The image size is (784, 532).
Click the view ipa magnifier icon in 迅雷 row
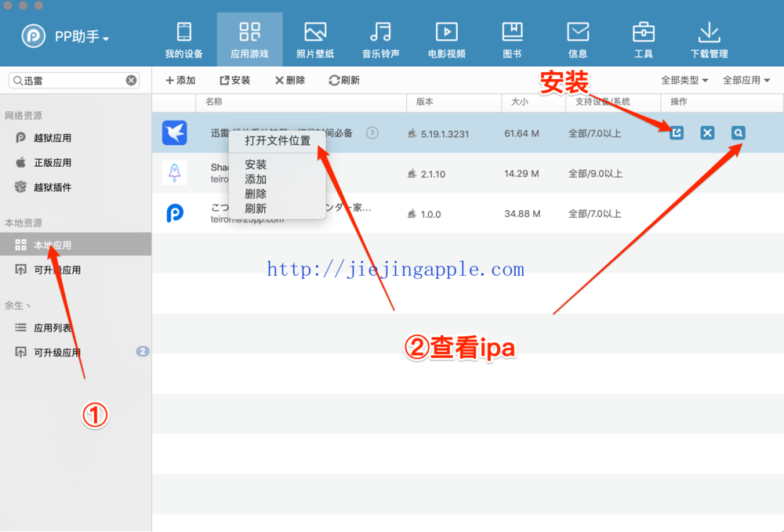738,133
